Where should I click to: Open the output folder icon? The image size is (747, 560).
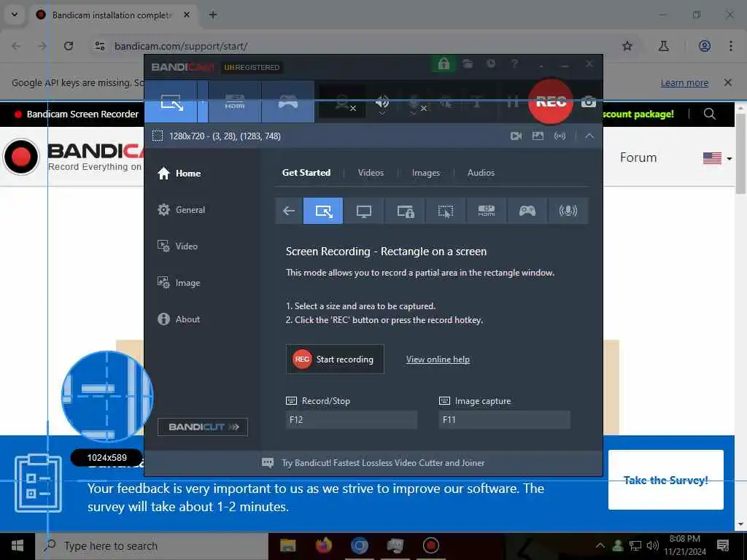[x=468, y=63]
